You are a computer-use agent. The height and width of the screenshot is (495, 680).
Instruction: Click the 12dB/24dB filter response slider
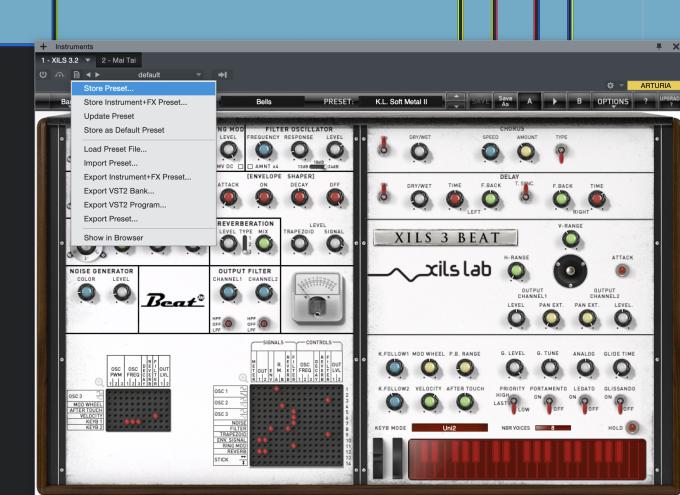pos(318,166)
